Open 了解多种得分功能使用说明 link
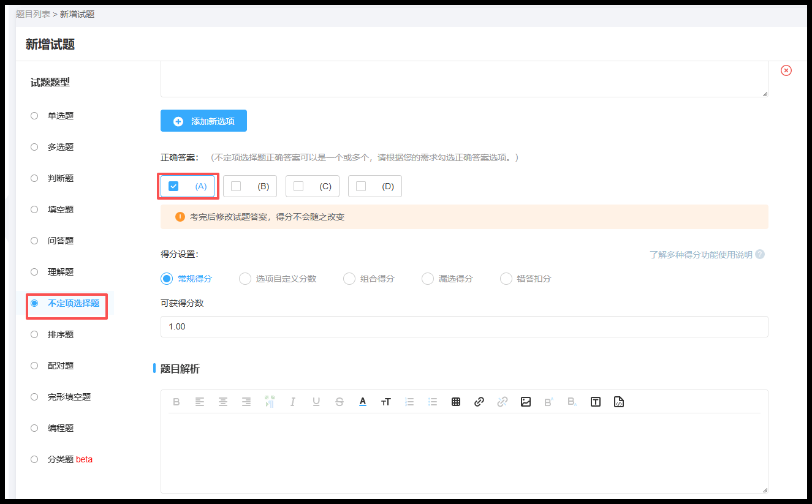 tap(701, 254)
